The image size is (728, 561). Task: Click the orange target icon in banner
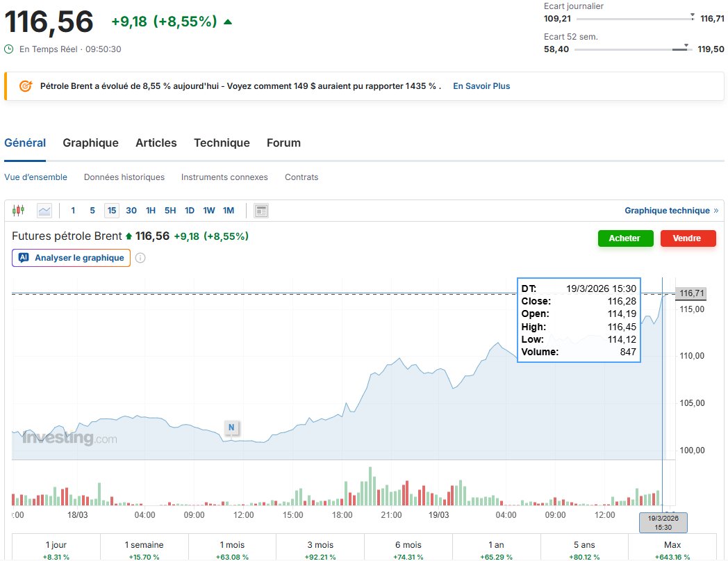[26, 86]
